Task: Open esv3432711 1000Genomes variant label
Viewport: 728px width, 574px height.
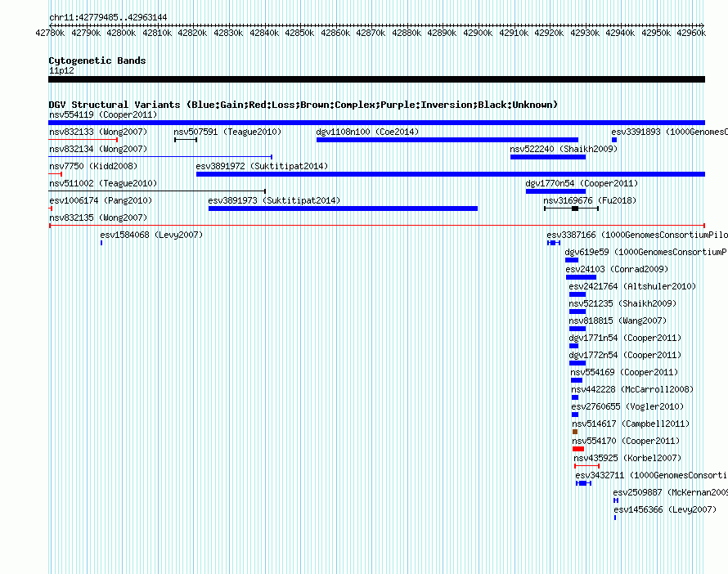Action: point(651,475)
